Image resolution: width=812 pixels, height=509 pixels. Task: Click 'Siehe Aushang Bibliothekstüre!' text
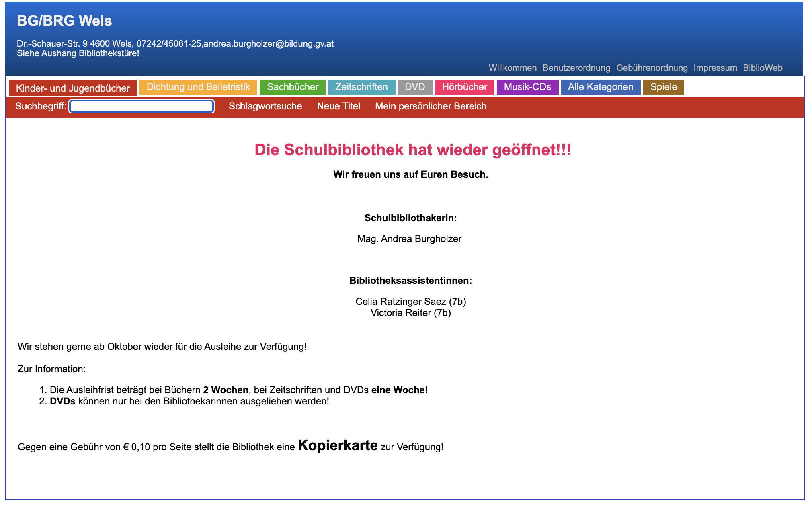78,53
